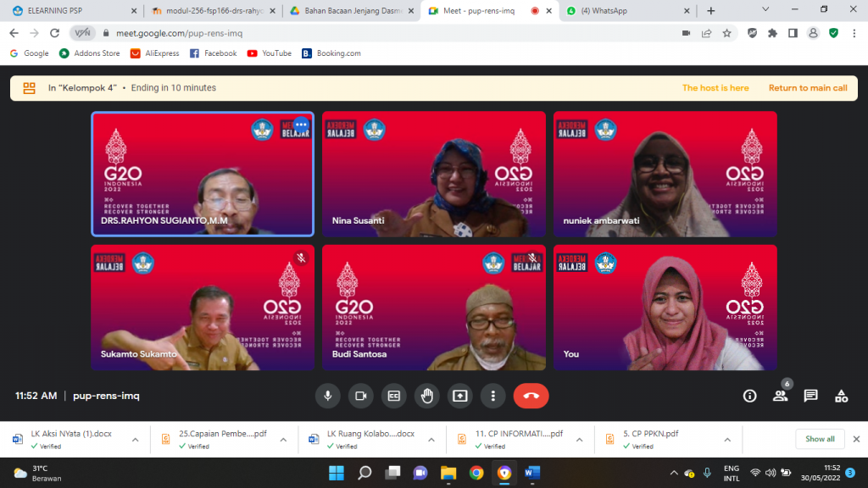
Task: Expand options for LK Aksi NYata download
Action: coord(135,439)
